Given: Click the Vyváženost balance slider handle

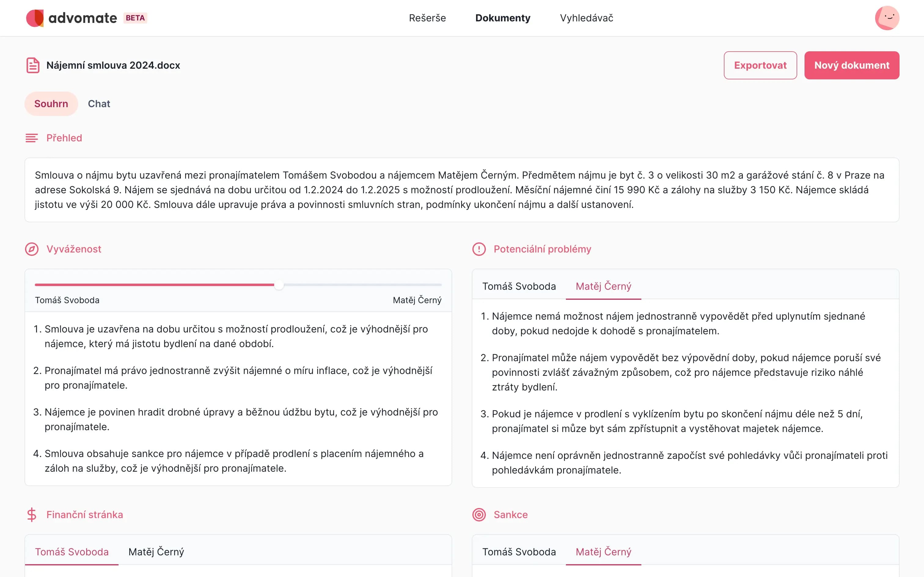Looking at the screenshot, I should pyautogui.click(x=279, y=285).
